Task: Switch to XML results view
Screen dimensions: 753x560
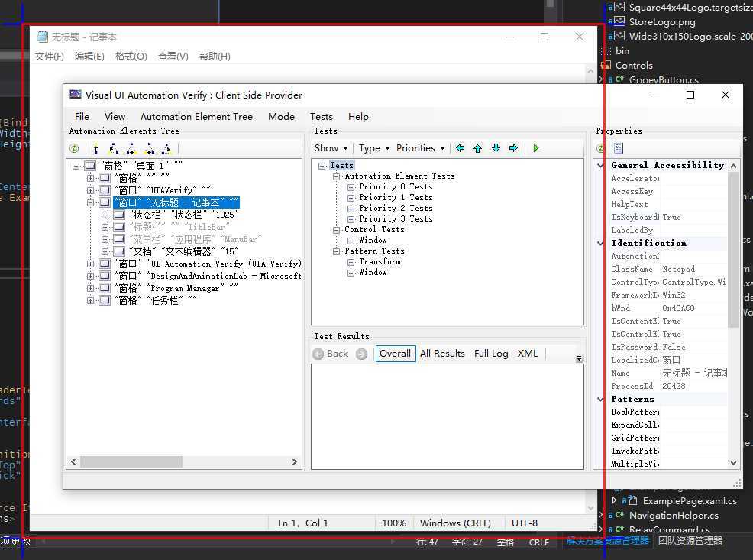Action: click(x=527, y=354)
